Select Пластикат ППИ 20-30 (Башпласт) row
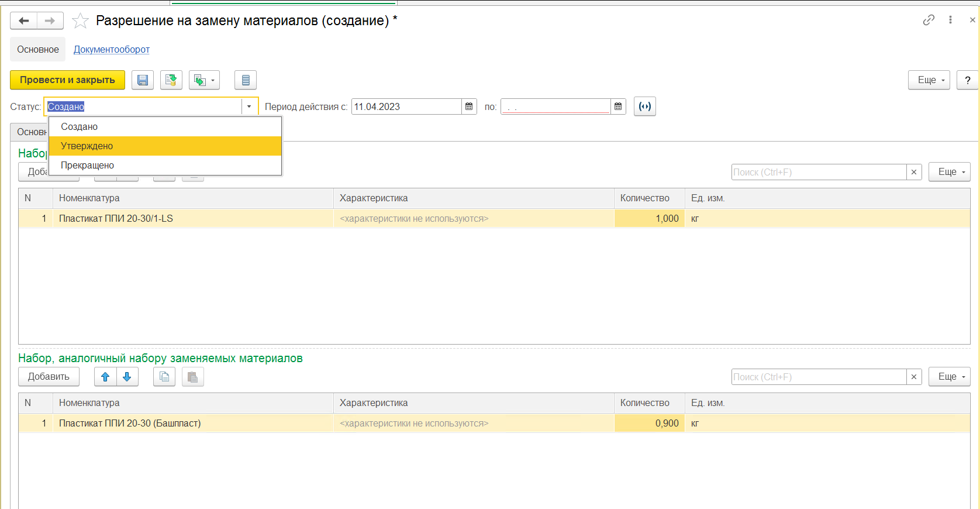The width and height of the screenshot is (980, 509). click(494, 424)
